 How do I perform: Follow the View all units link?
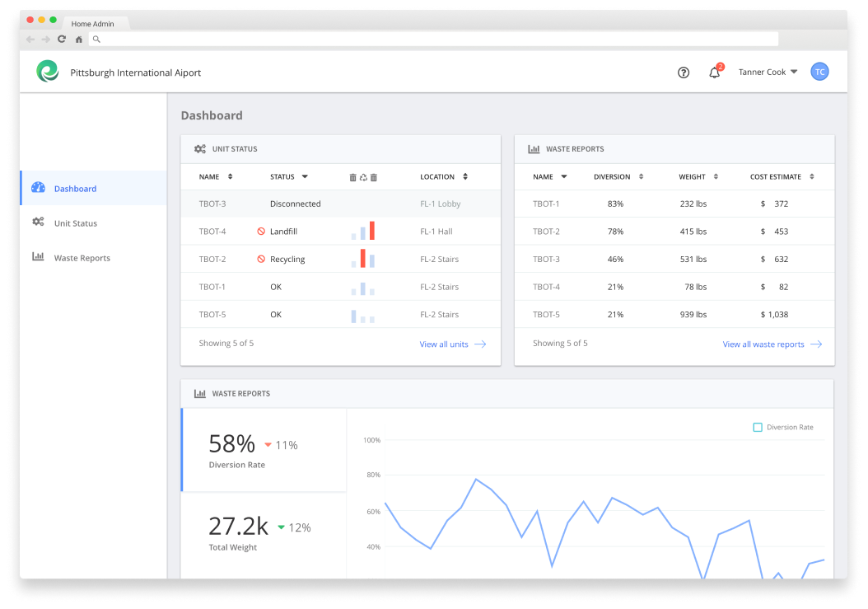click(x=444, y=344)
